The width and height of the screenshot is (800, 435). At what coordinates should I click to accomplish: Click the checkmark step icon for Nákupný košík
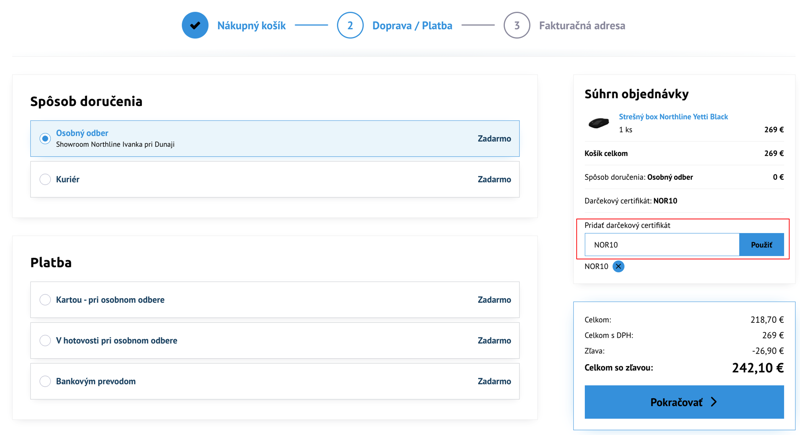(x=195, y=25)
